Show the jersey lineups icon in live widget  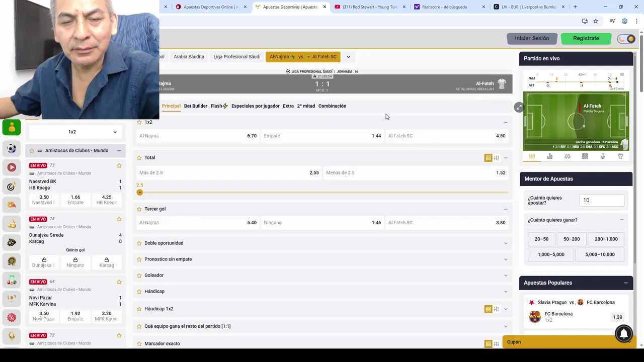tap(620, 156)
